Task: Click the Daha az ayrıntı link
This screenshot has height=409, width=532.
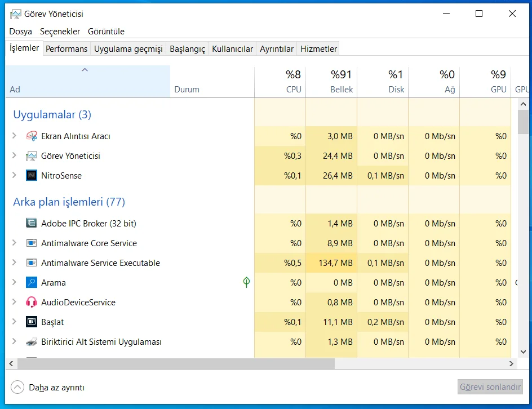Action: pyautogui.click(x=56, y=387)
